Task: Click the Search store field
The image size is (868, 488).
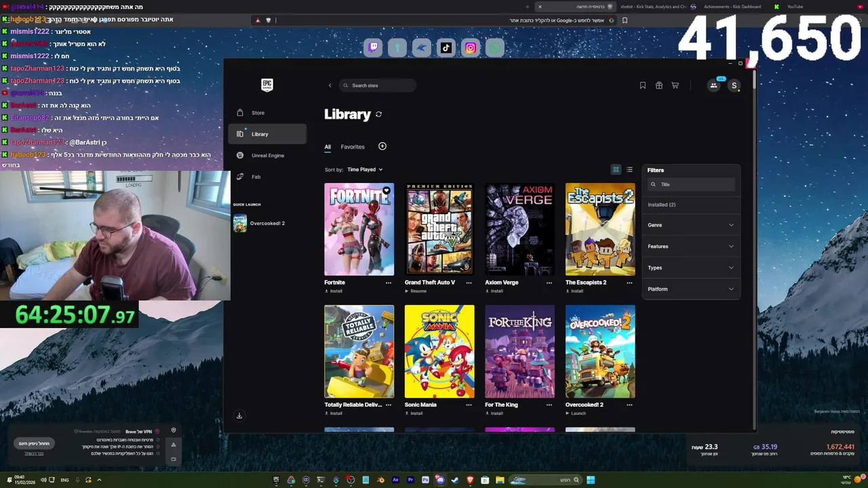Action: tap(378, 85)
